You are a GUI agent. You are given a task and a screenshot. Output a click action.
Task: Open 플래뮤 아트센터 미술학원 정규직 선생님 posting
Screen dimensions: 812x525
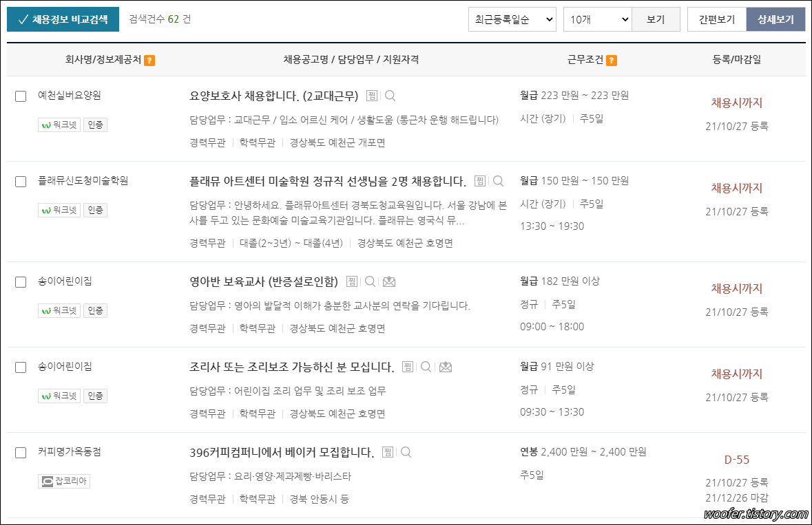point(328,181)
